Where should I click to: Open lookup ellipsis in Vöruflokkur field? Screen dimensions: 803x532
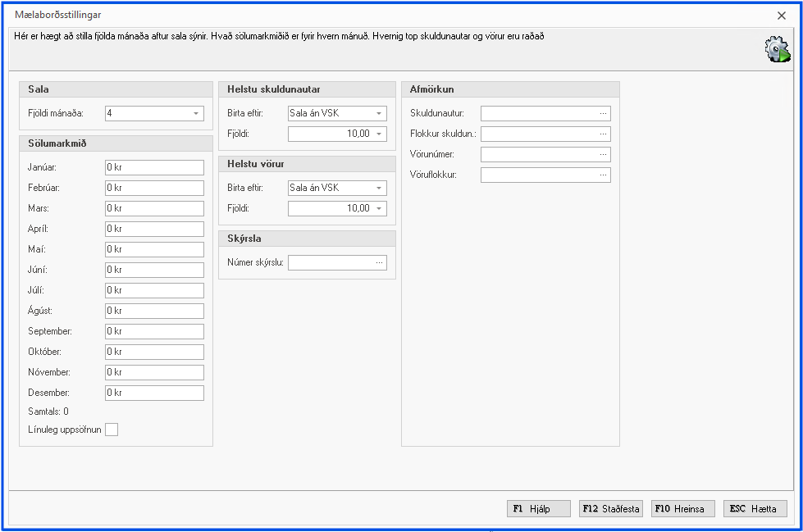(604, 175)
